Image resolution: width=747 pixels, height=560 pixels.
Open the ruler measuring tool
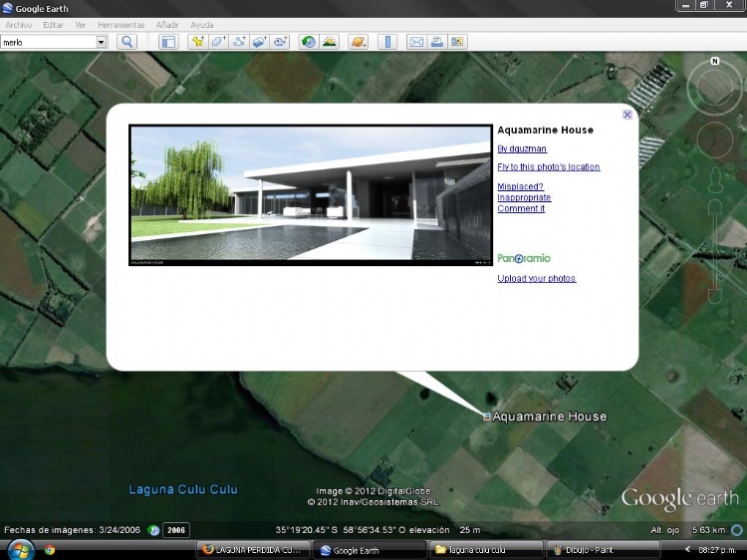coord(387,42)
